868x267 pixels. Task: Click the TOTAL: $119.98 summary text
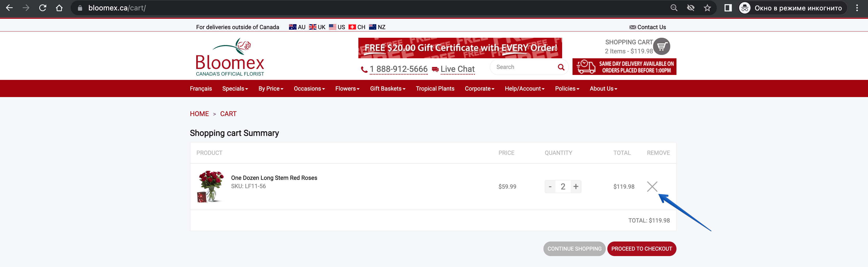click(x=649, y=220)
